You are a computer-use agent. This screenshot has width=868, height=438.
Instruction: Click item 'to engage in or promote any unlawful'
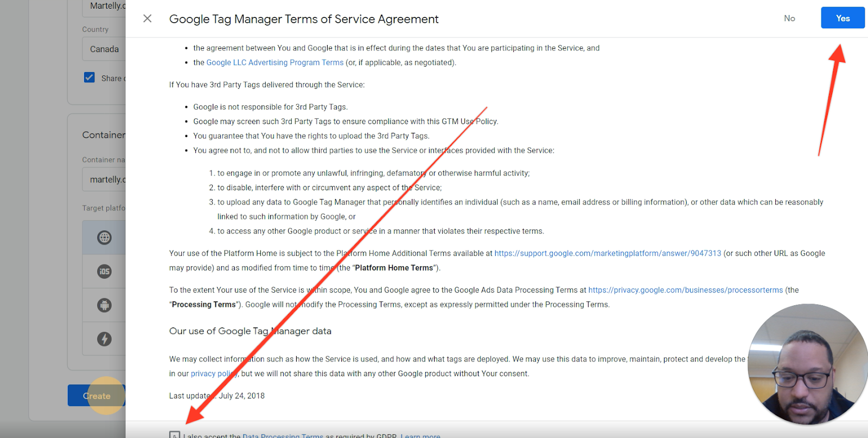[374, 173]
